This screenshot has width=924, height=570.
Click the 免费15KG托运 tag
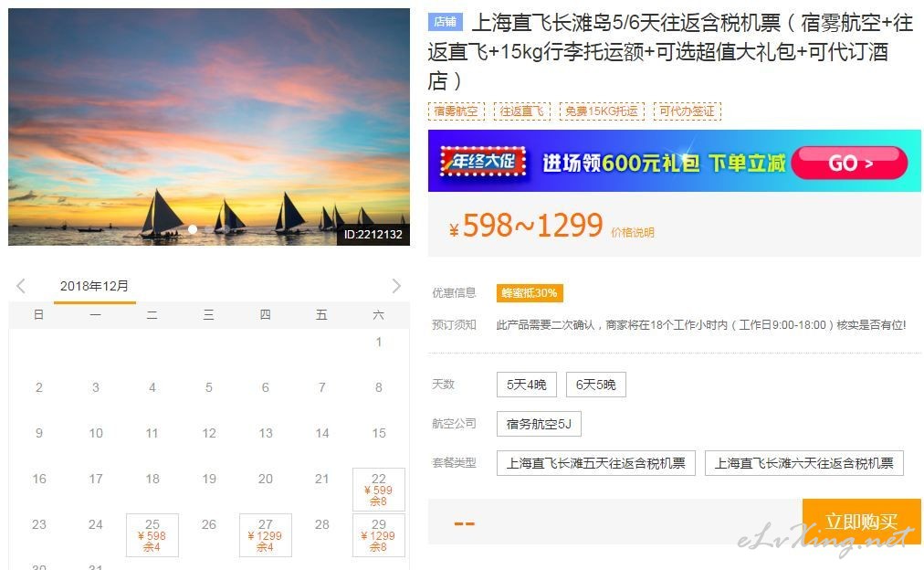[602, 111]
